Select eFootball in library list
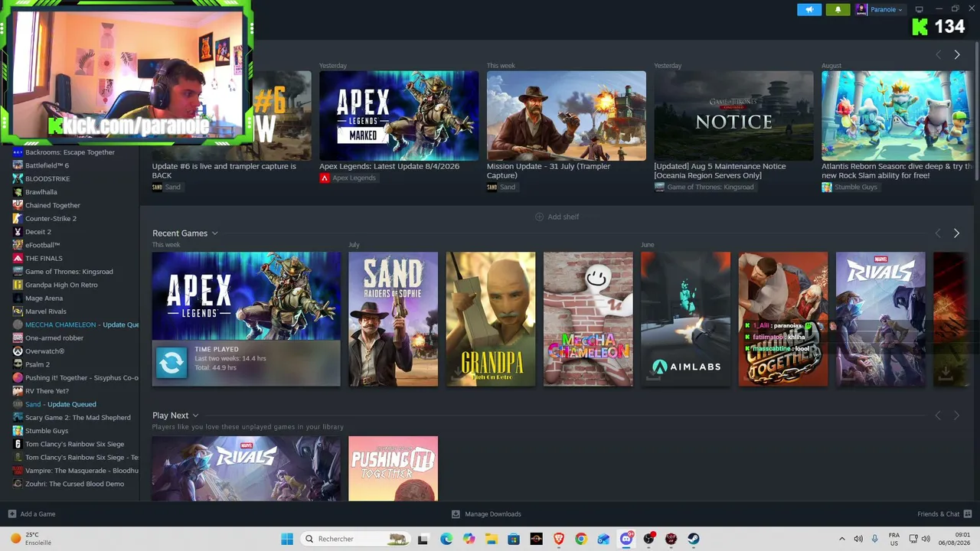Screen dimensions: 980x551 coord(42,245)
